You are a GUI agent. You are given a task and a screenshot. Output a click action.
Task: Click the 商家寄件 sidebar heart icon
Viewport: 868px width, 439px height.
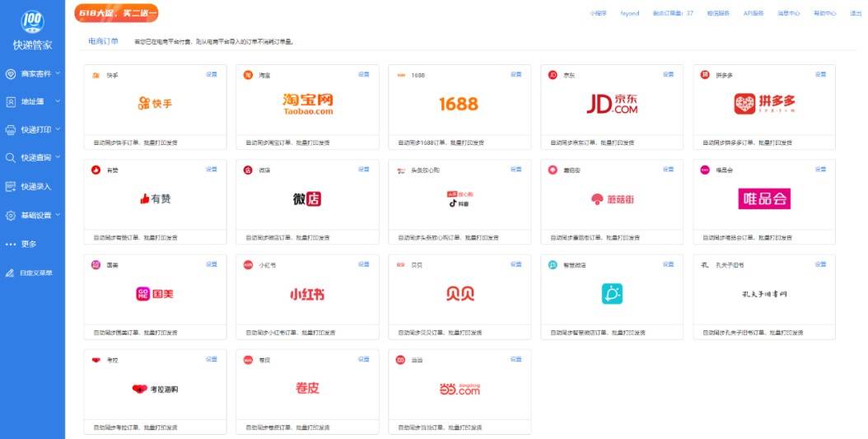(x=11, y=73)
